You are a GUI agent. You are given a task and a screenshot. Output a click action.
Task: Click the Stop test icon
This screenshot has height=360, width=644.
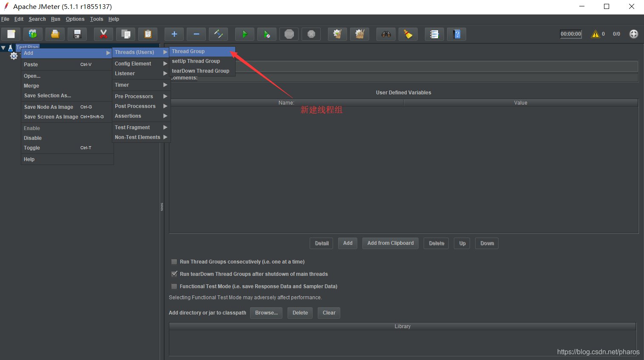(289, 34)
